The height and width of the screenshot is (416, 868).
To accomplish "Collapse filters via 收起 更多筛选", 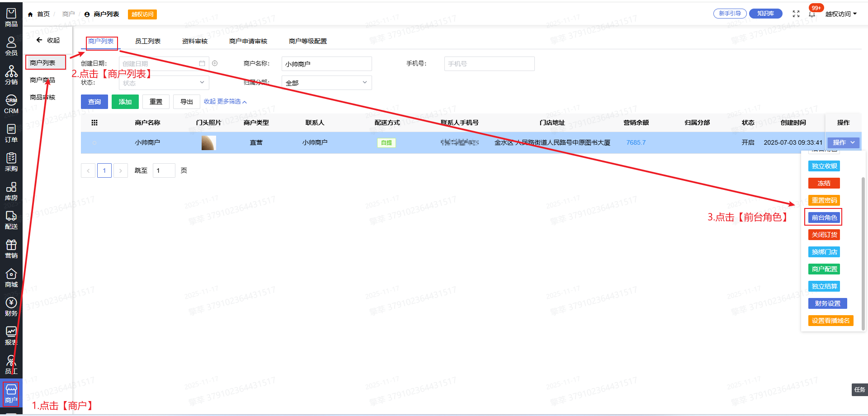I will click(x=225, y=102).
